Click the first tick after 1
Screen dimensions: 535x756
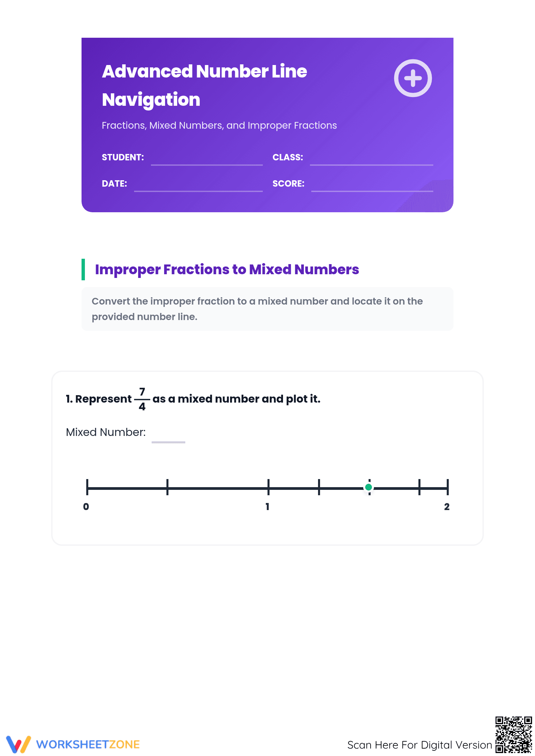point(319,487)
